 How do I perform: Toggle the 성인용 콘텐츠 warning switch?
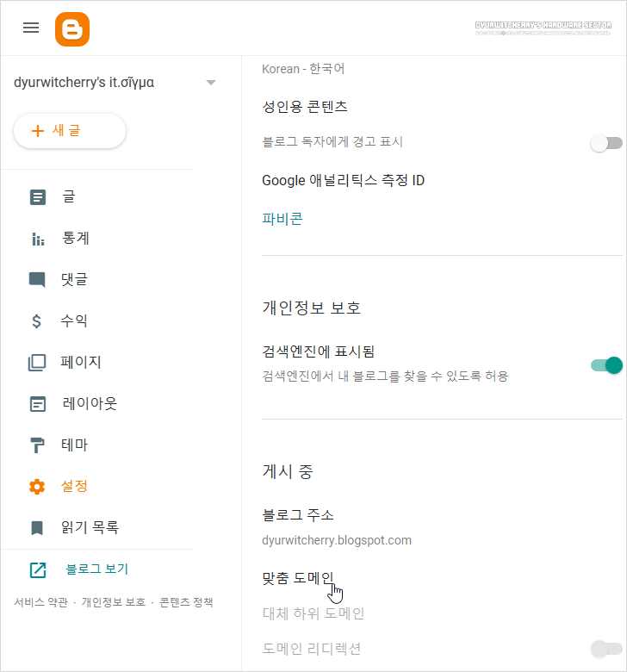pyautogui.click(x=606, y=143)
